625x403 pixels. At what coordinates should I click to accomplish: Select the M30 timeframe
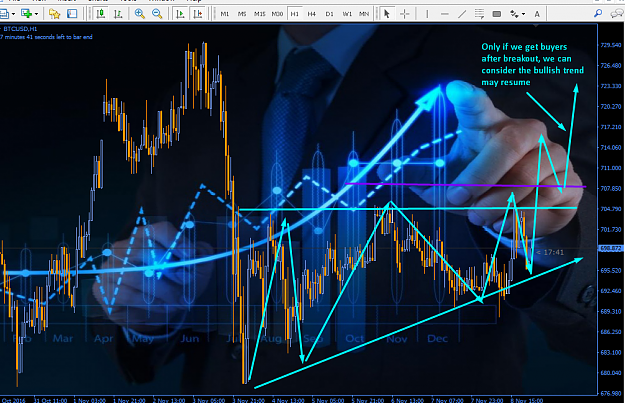[x=277, y=14]
